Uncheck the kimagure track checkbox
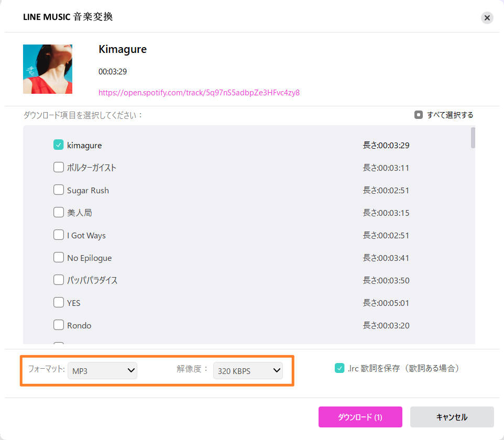This screenshot has height=440, width=504. coord(59,145)
